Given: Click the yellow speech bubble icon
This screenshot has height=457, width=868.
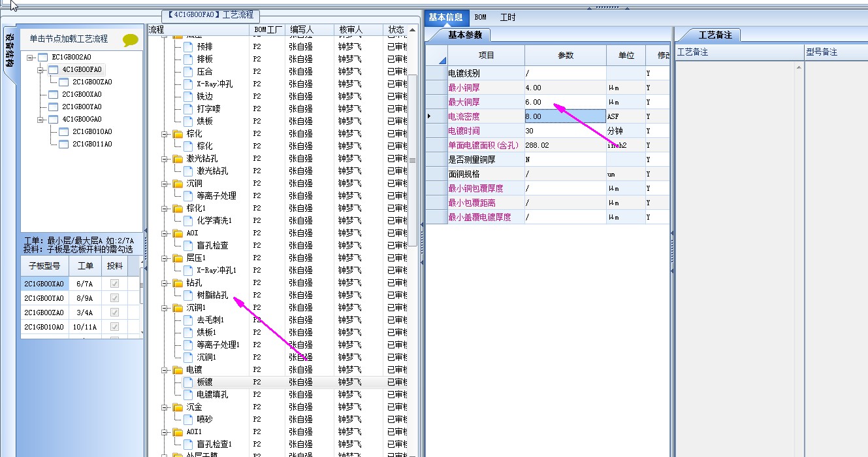Looking at the screenshot, I should [131, 40].
